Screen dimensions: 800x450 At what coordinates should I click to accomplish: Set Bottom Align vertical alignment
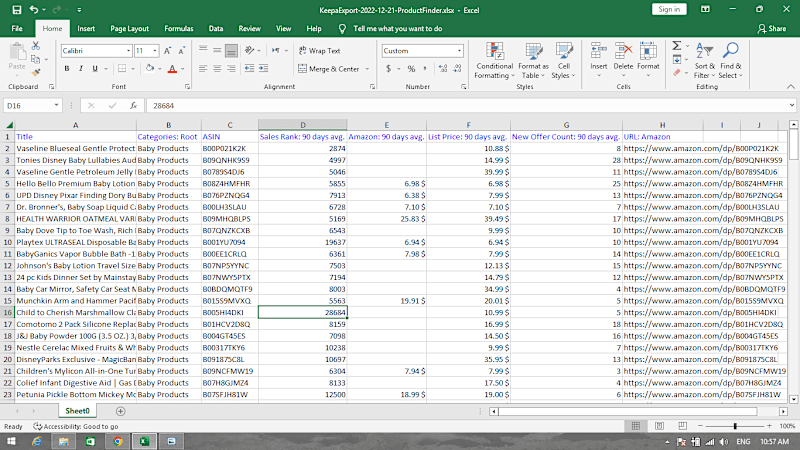231,51
